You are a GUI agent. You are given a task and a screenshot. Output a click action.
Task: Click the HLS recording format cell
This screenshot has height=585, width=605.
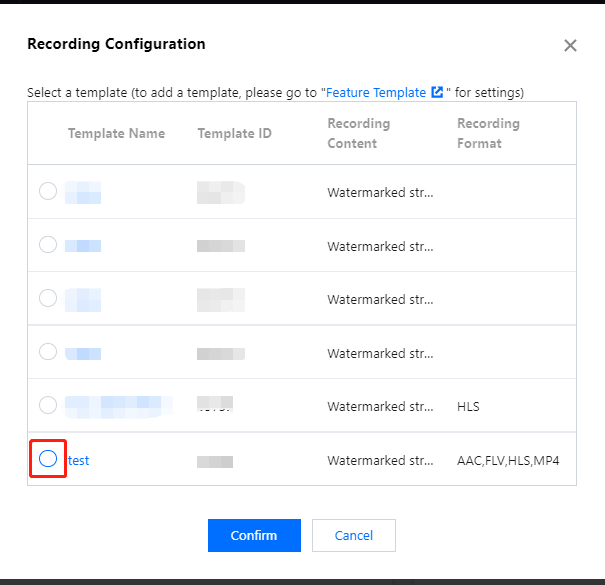point(469,406)
